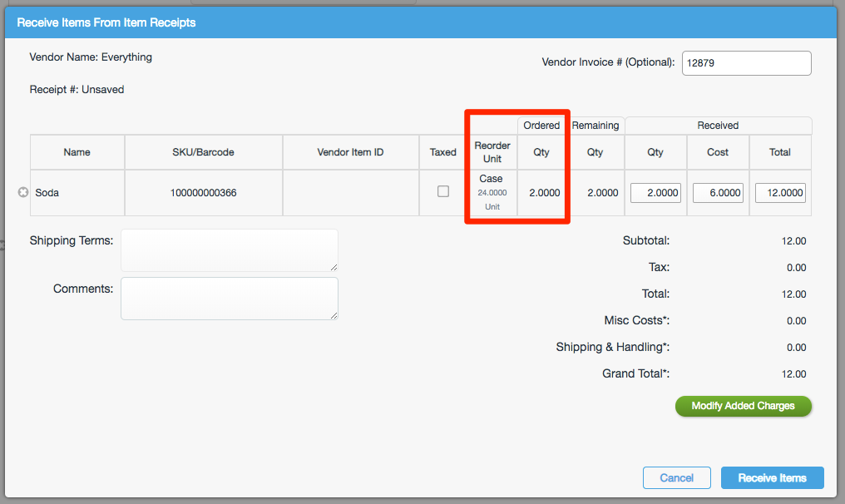Image resolution: width=845 pixels, height=504 pixels.
Task: Click the Shipping Terms text area
Action: (229, 250)
